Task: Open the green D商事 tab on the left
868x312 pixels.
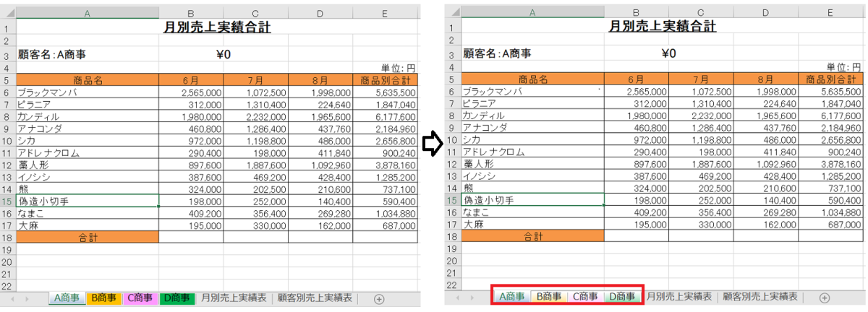Action: pyautogui.click(x=176, y=298)
